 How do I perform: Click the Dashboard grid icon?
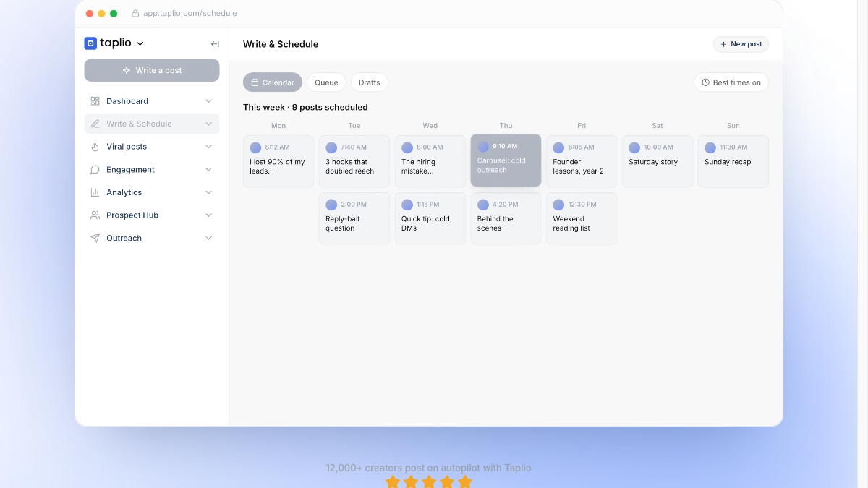click(95, 101)
